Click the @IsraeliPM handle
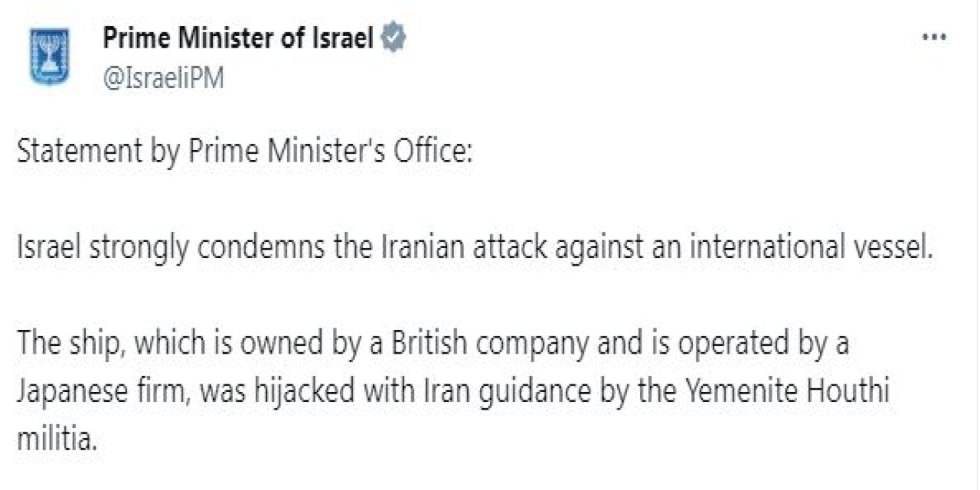Viewport: 980px width, 490px height. [163, 78]
